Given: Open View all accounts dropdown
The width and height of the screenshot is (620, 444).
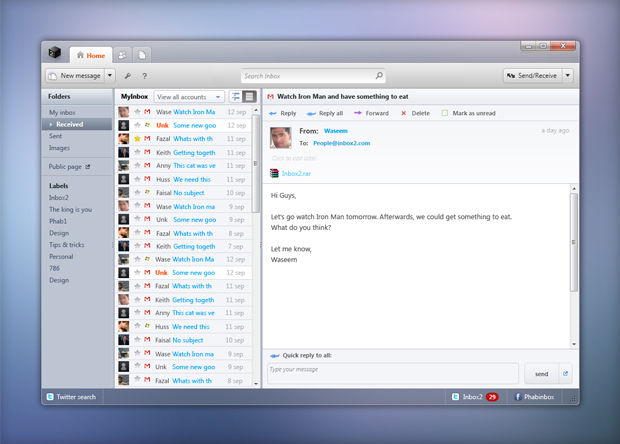Looking at the screenshot, I should click(189, 97).
